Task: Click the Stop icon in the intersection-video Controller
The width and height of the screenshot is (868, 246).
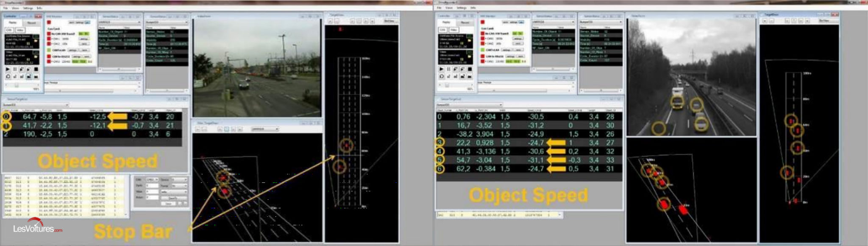Action: point(36,69)
